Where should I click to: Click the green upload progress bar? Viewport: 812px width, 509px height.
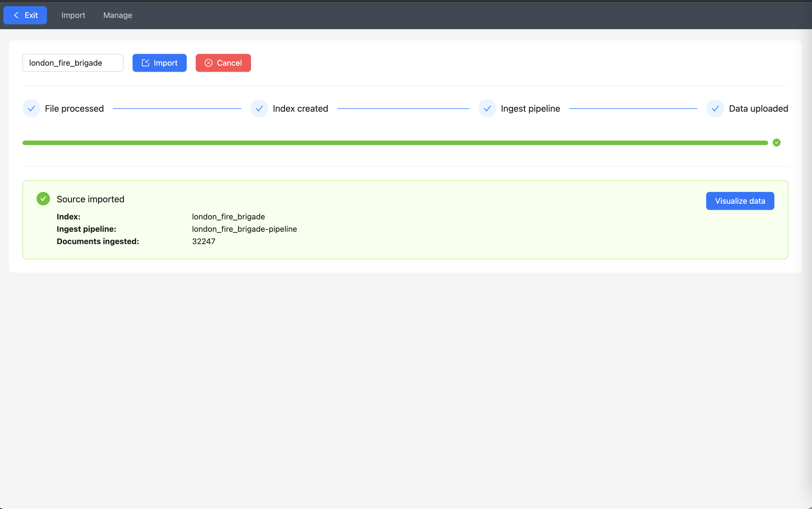(395, 143)
